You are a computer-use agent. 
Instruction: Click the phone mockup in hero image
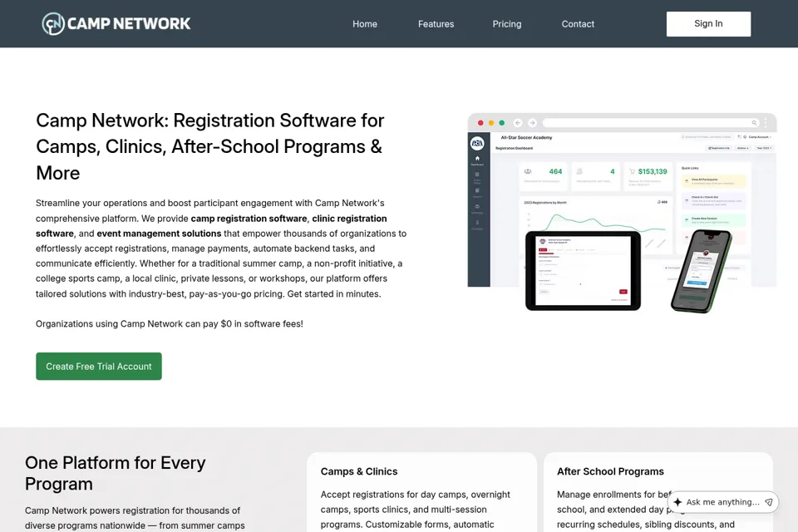coord(702,271)
